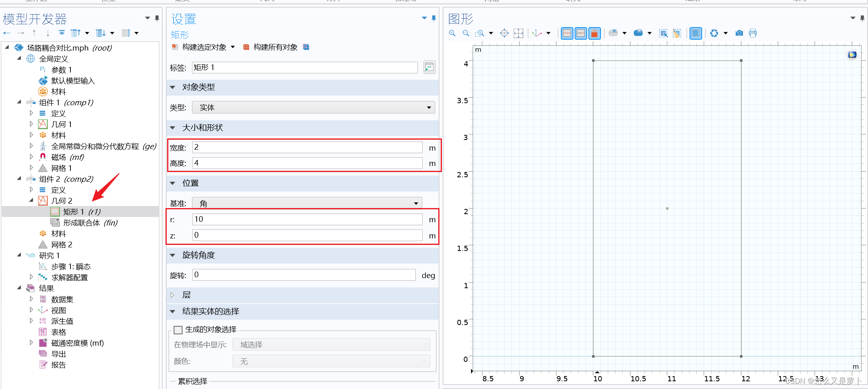
Task: Click 构建所有对象 button
Action: [x=270, y=47]
